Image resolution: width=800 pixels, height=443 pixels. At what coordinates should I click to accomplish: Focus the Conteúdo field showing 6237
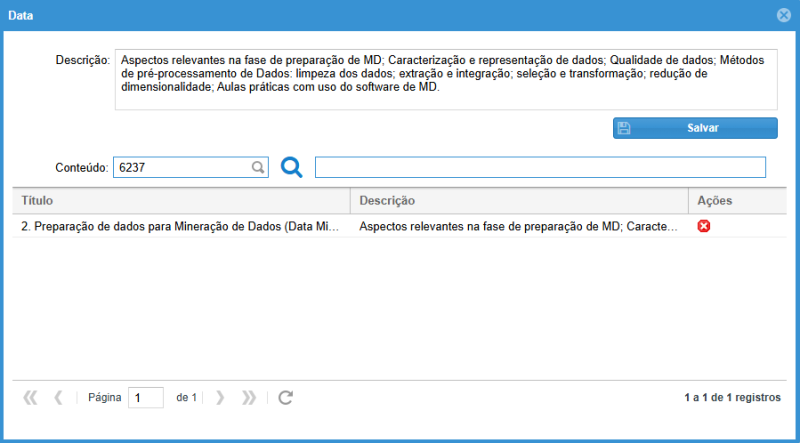click(181, 168)
